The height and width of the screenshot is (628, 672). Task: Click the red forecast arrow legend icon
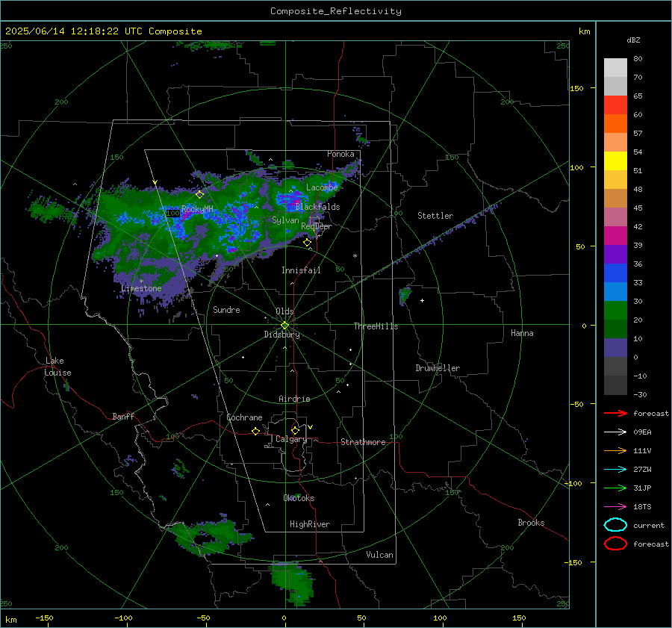coord(615,413)
